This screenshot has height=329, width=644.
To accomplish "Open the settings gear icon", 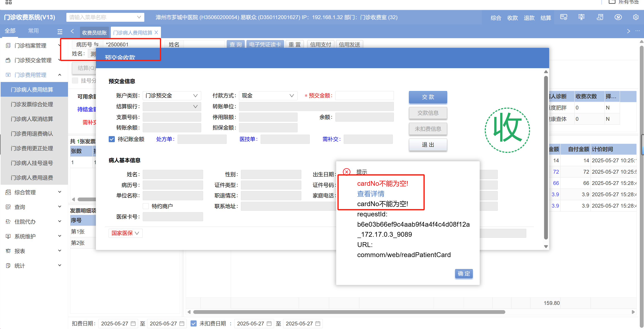I will pos(635,17).
